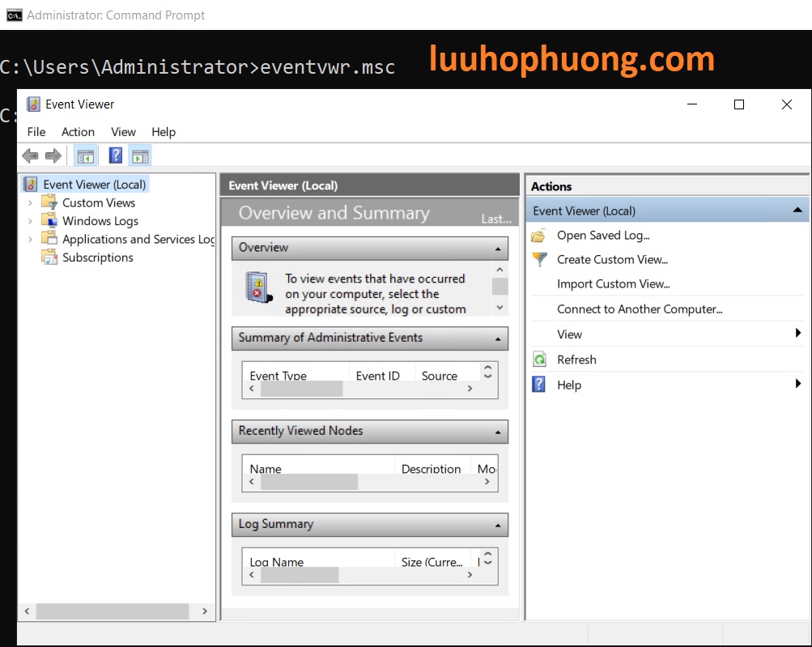812x647 pixels.
Task: Click the Forward arrow toolbar icon
Action: [53, 155]
